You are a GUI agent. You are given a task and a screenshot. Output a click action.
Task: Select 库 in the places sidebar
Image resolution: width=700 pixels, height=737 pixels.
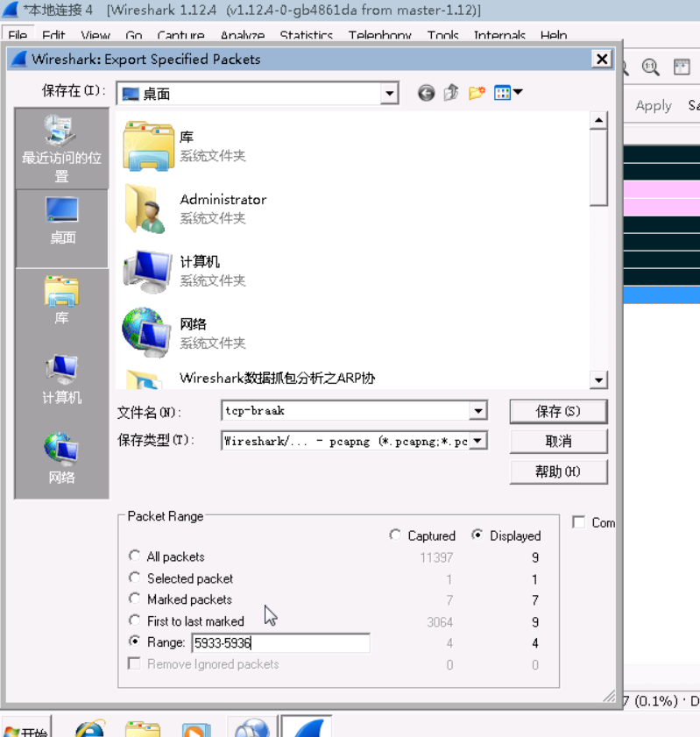pyautogui.click(x=61, y=301)
